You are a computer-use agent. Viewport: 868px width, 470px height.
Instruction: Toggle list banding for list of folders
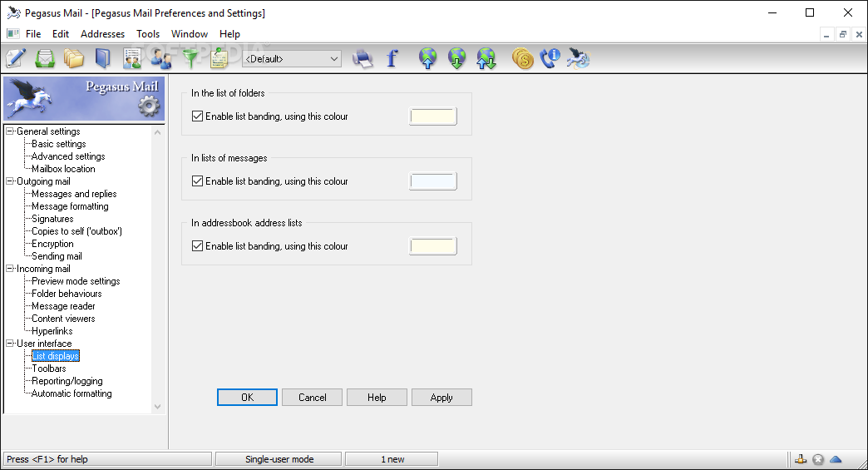click(197, 116)
